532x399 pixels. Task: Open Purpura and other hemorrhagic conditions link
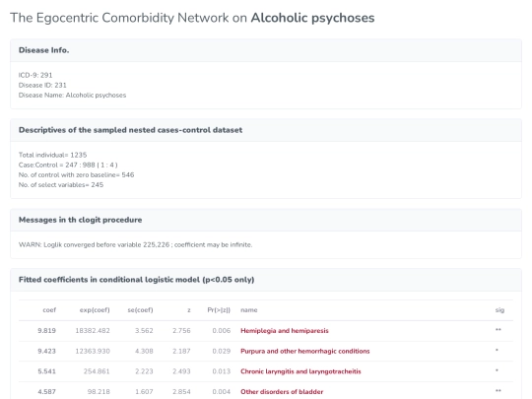click(x=305, y=351)
